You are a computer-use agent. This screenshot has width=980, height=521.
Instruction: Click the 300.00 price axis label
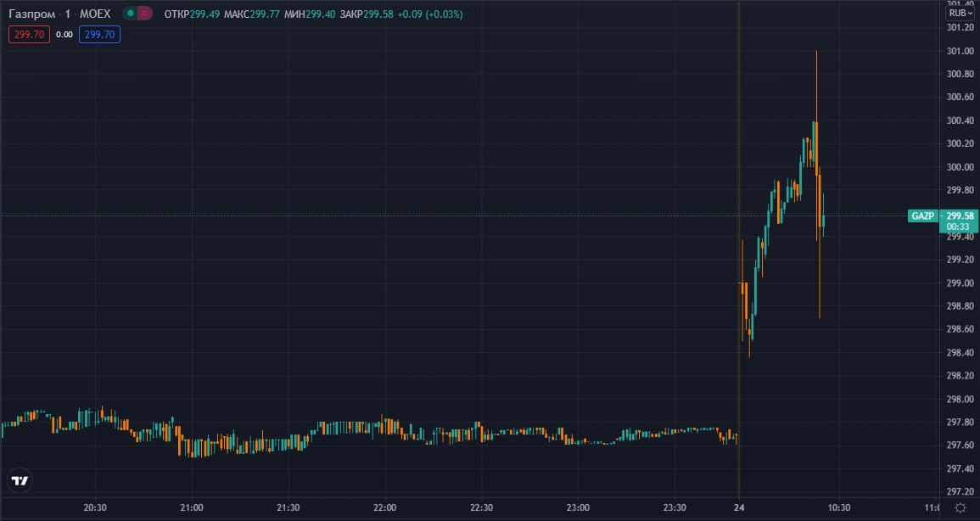(960, 167)
